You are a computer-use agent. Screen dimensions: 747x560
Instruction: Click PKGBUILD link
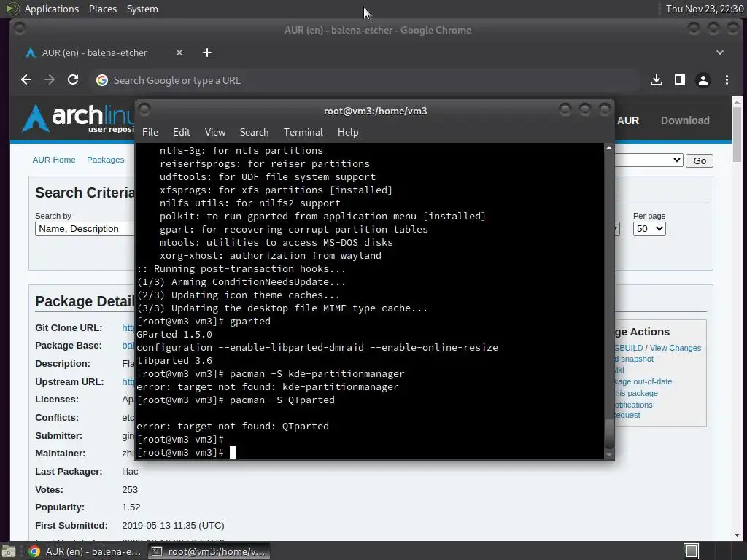[x=628, y=348]
